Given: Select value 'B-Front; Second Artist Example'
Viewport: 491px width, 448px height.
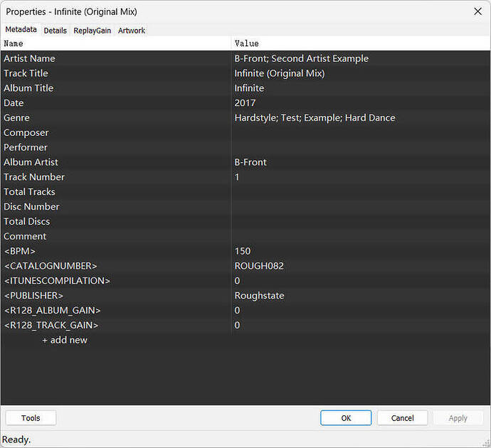Looking at the screenshot, I should coord(302,58).
